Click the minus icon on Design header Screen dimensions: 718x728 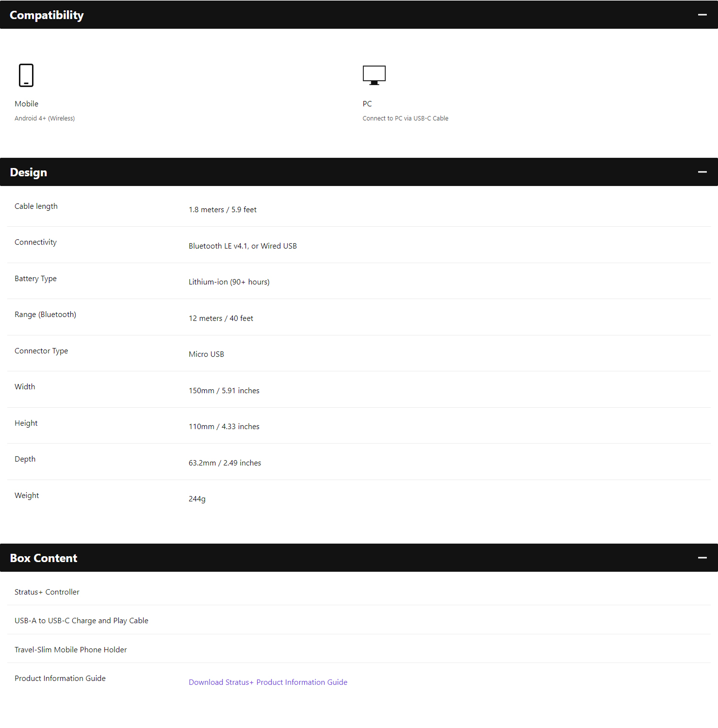(702, 172)
